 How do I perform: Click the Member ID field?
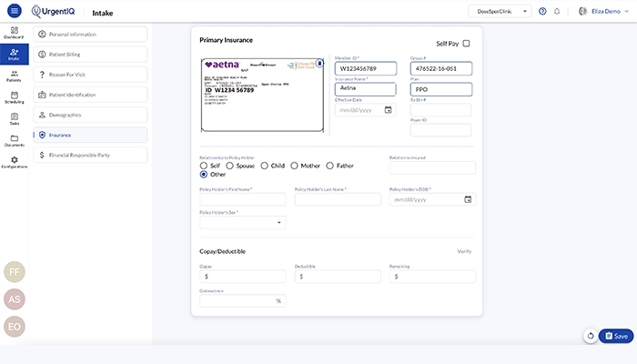tap(366, 68)
